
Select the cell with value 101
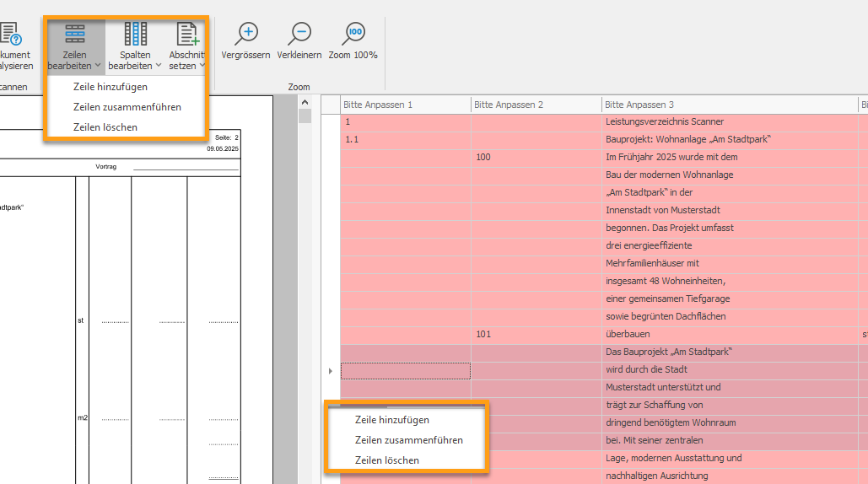536,334
